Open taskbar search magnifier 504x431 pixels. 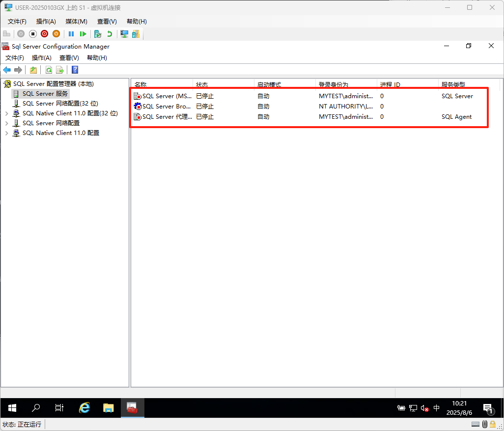[36, 408]
